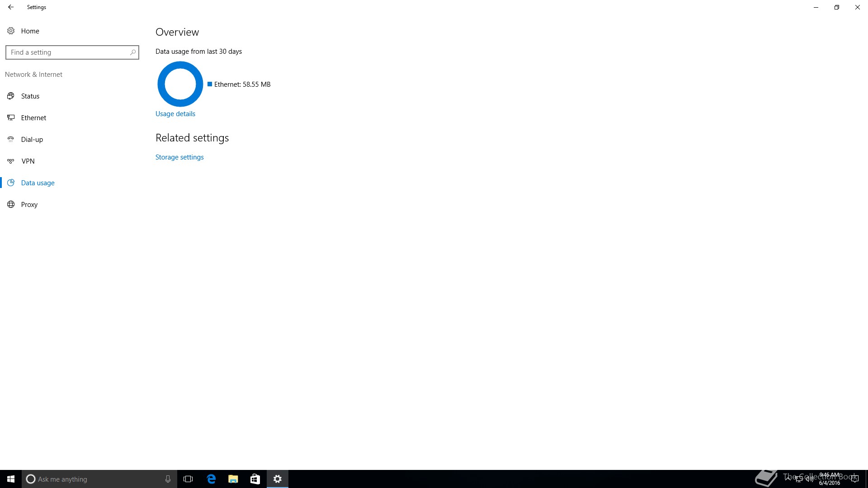Open File Explorer from the taskbar

point(233,479)
